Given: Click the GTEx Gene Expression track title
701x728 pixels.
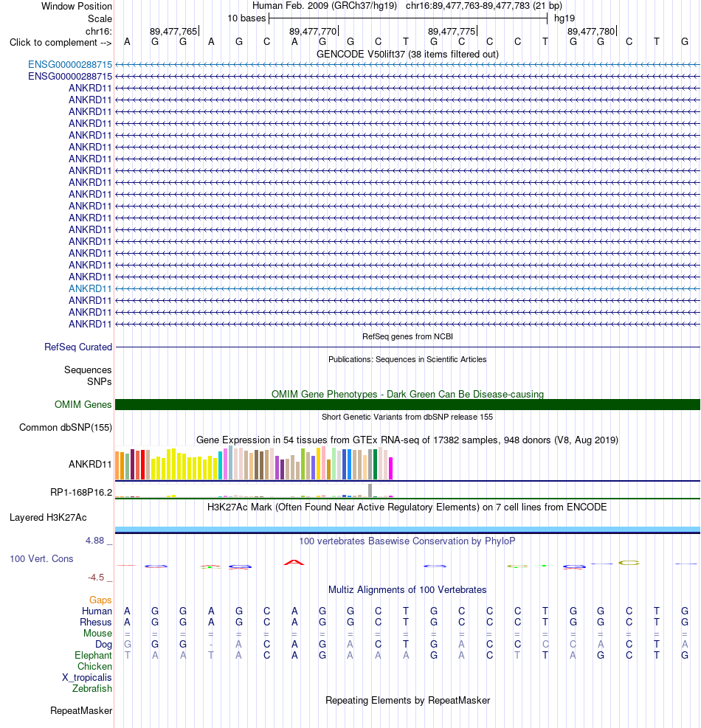Looking at the screenshot, I should coord(407,440).
